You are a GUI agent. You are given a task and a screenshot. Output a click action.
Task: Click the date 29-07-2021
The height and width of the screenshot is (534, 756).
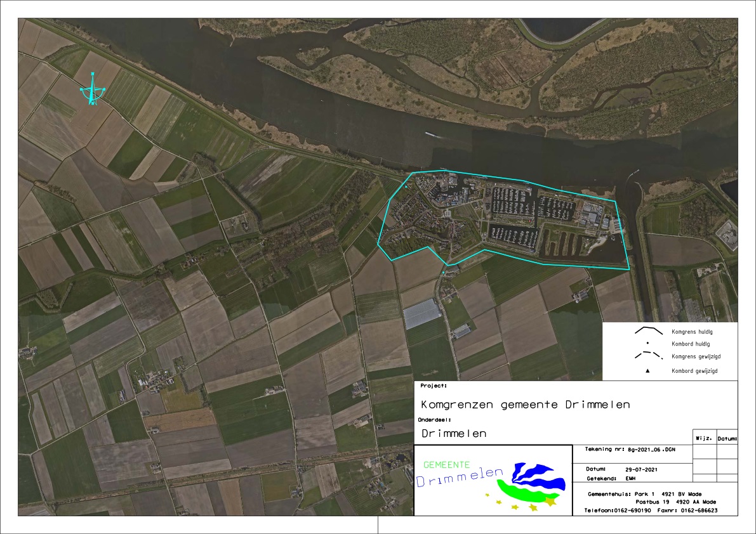[x=642, y=469]
